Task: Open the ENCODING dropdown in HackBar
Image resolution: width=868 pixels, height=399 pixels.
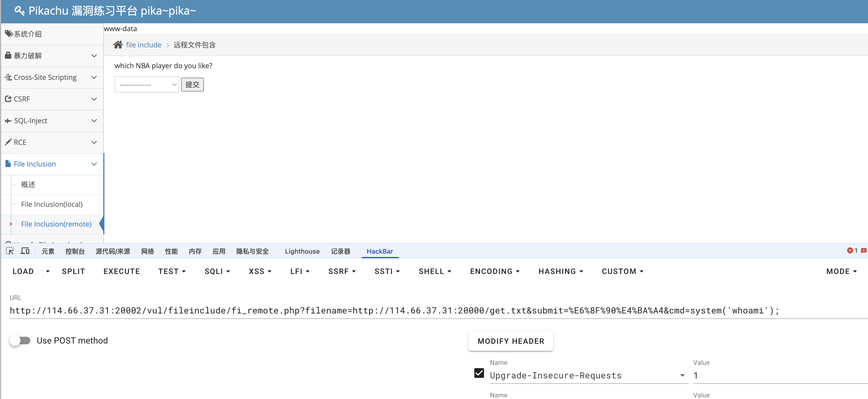Action: pos(495,271)
